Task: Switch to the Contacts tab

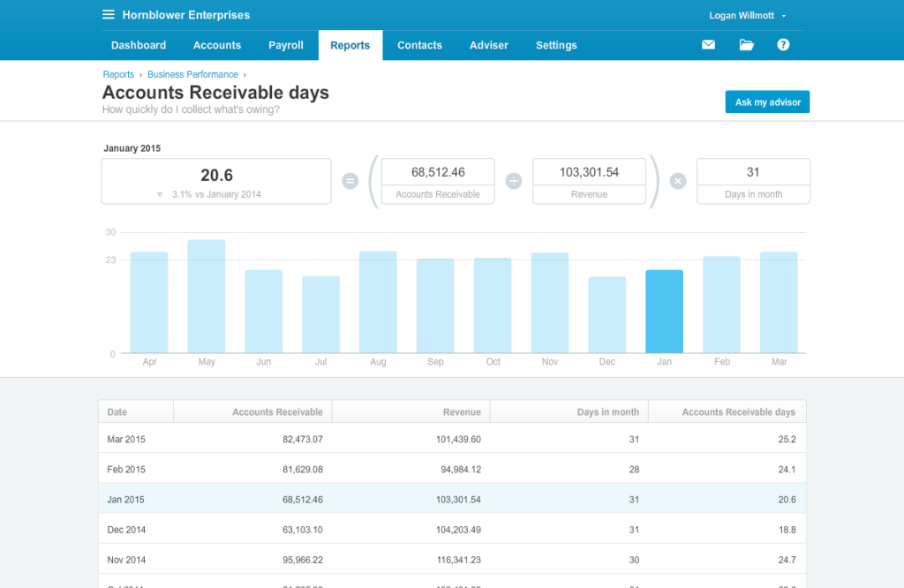Action: (419, 45)
